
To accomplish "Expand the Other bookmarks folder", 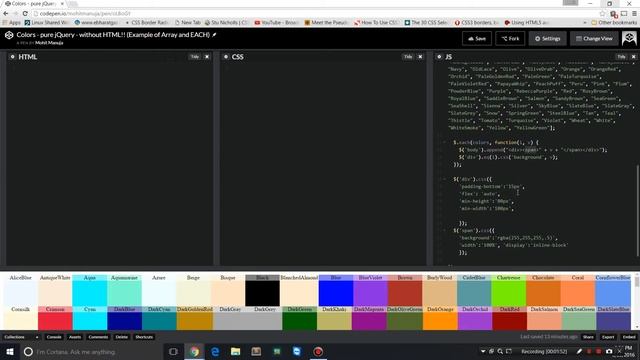I will (x=613, y=22).
